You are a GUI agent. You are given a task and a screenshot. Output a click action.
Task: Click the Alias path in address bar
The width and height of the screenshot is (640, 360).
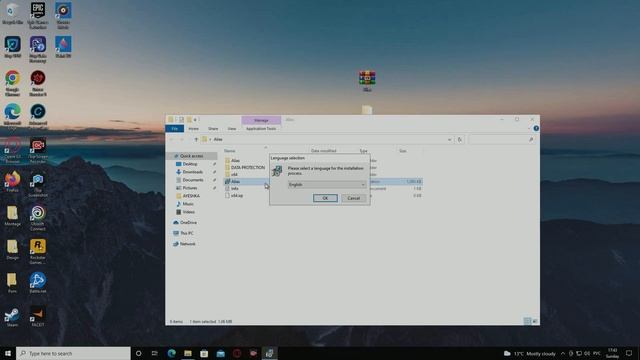[x=218, y=140]
